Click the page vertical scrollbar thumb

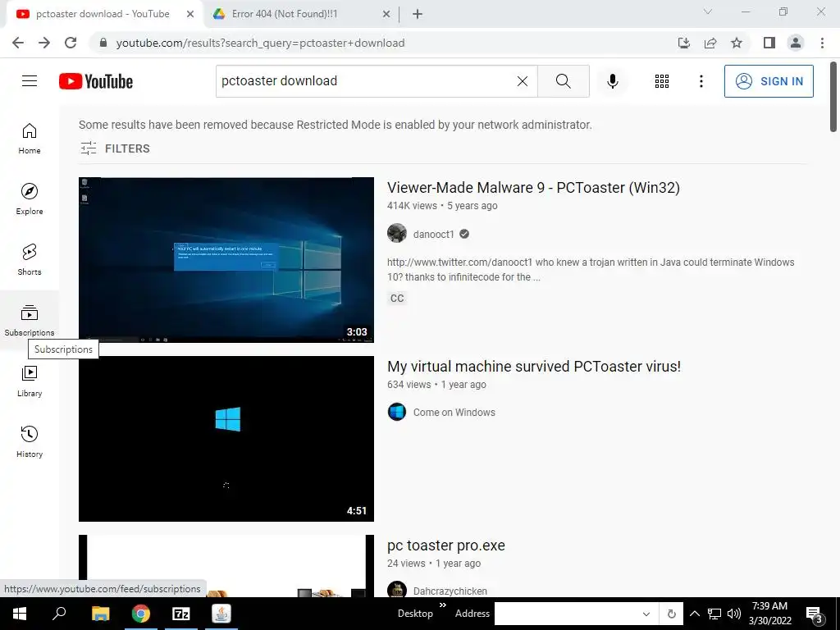833,97
